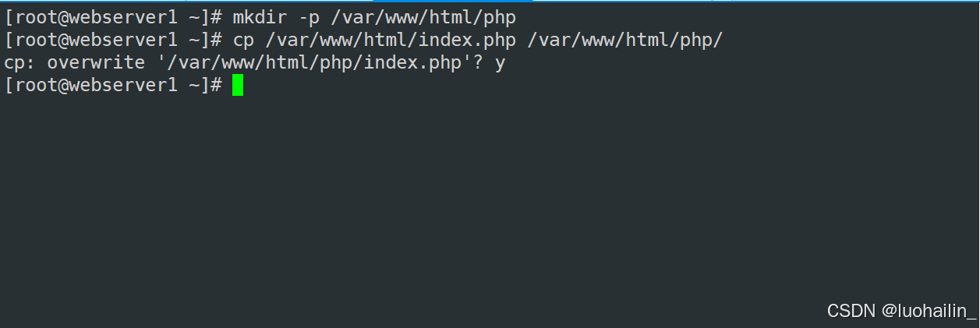The height and width of the screenshot is (328, 980).
Task: Click the empty terminal area below the prompt
Action: (x=490, y=203)
